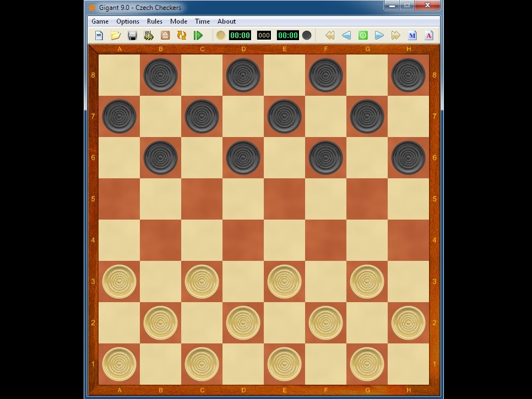Open analysis with the red A document icon
532x399 pixels.
[x=429, y=35]
